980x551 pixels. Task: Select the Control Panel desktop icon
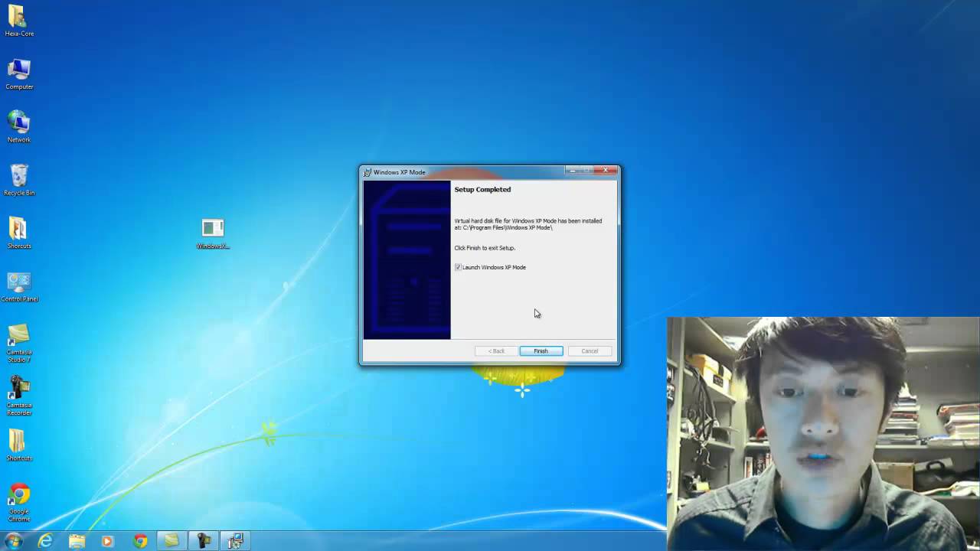tap(19, 286)
